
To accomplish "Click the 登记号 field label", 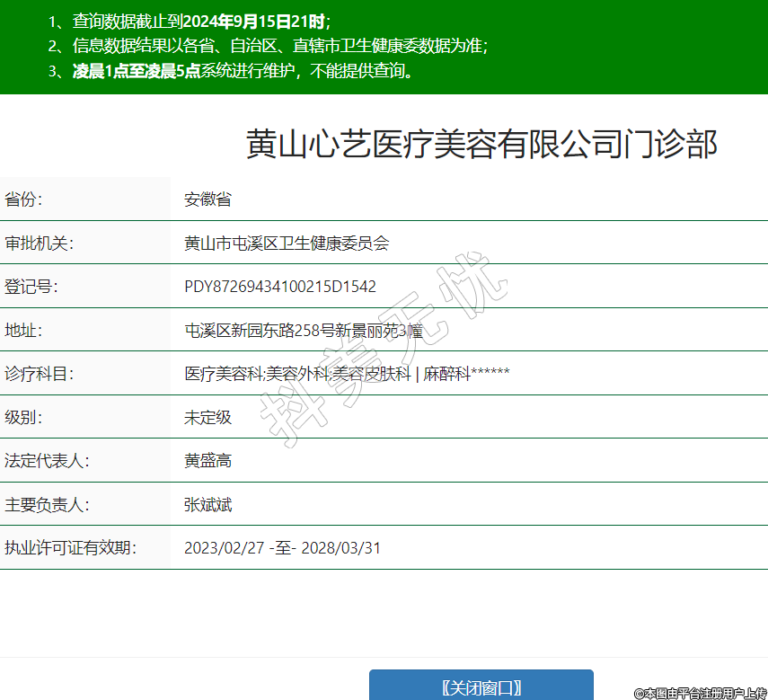I will (x=31, y=287).
